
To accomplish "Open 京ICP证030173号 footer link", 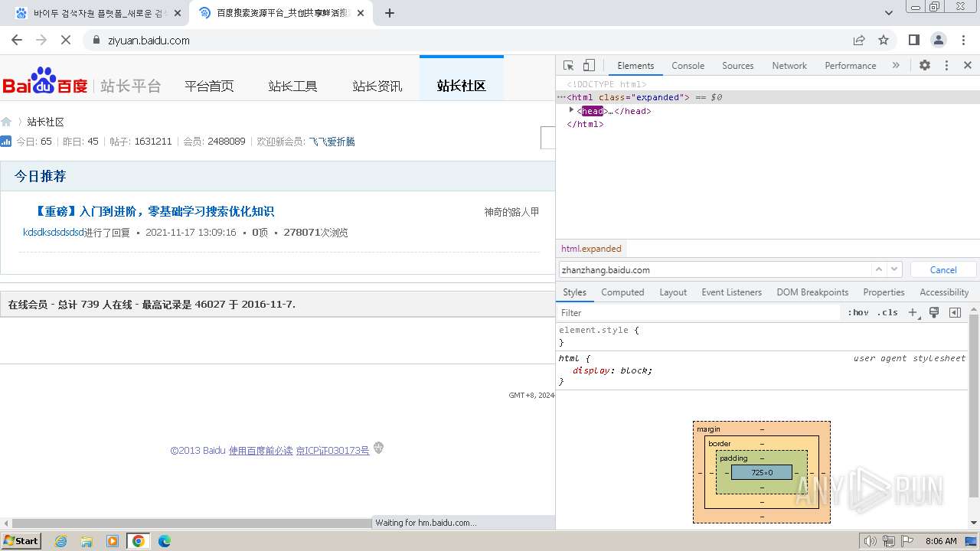I will (332, 451).
